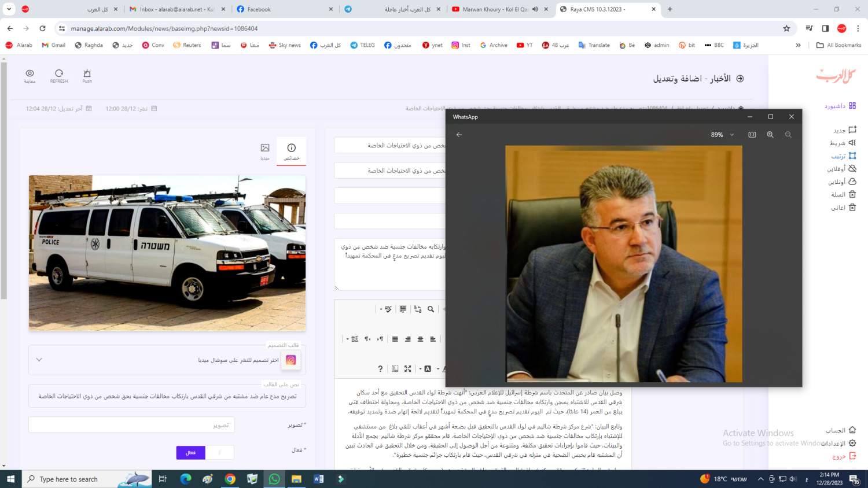Show more bookmarks with the chevron
Screen dimensions: 868x488
click(798, 45)
